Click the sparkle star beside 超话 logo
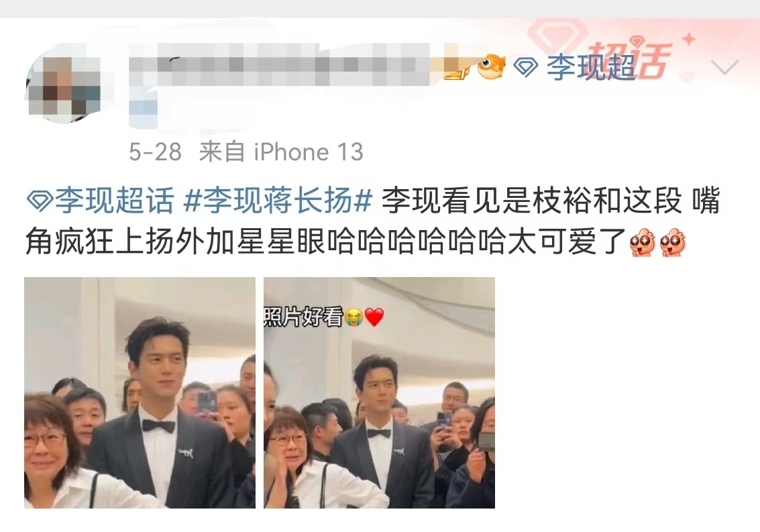Screen dimensions: 760x532 coord(689,39)
